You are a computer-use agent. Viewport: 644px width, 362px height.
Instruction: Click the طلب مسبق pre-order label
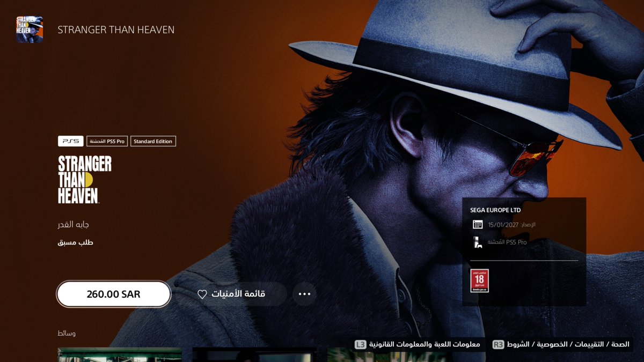click(76, 242)
